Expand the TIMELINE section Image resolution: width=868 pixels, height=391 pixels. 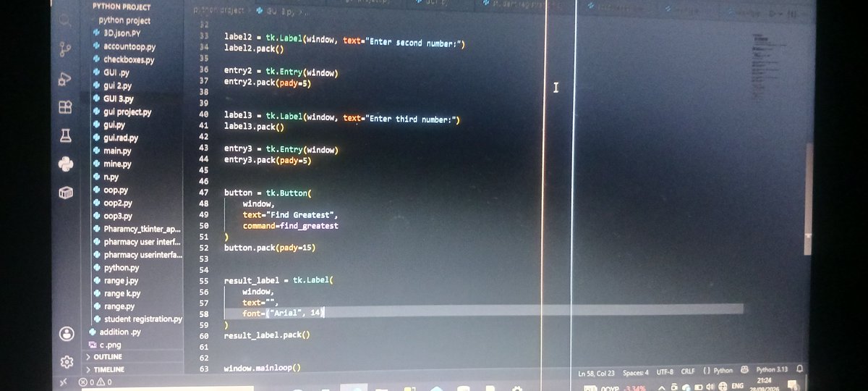pos(109,369)
